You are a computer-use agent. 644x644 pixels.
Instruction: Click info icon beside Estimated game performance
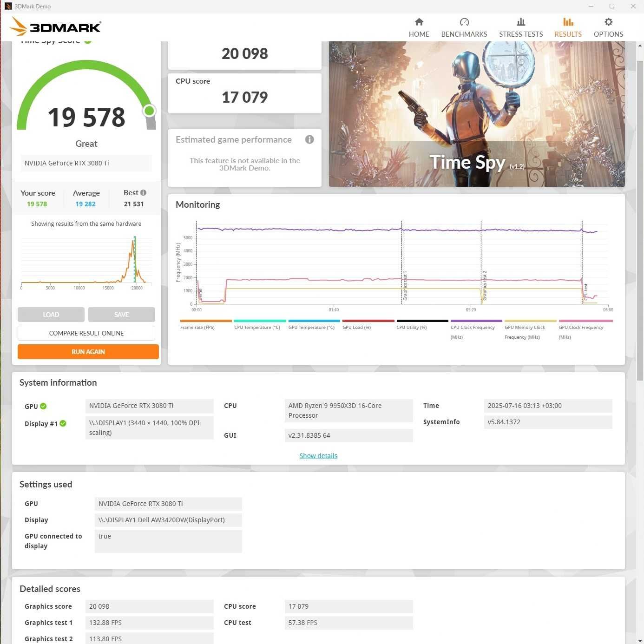click(309, 139)
